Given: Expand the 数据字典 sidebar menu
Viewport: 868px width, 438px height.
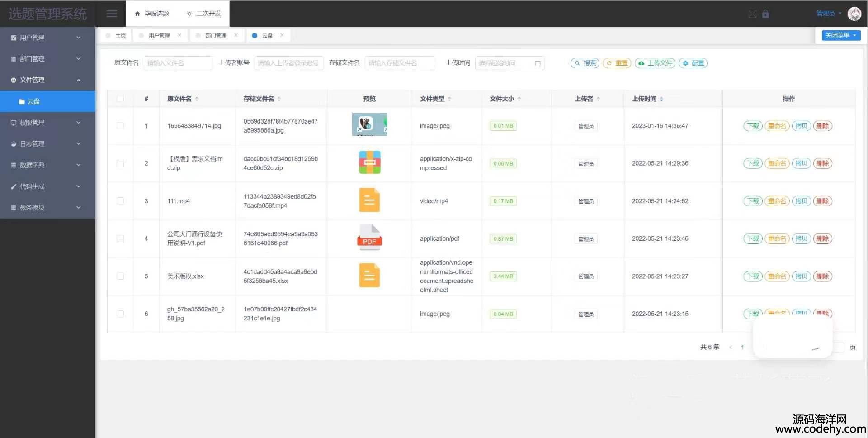Looking at the screenshot, I should click(47, 165).
